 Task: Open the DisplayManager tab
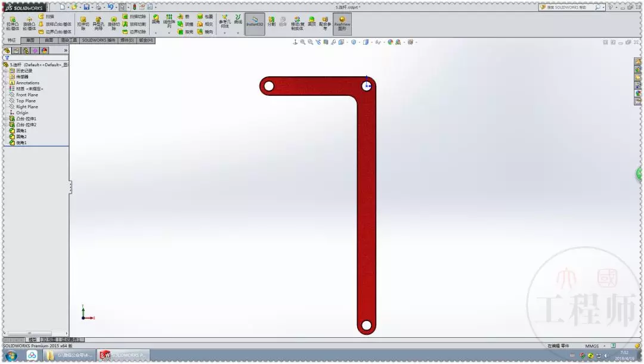pos(45,51)
